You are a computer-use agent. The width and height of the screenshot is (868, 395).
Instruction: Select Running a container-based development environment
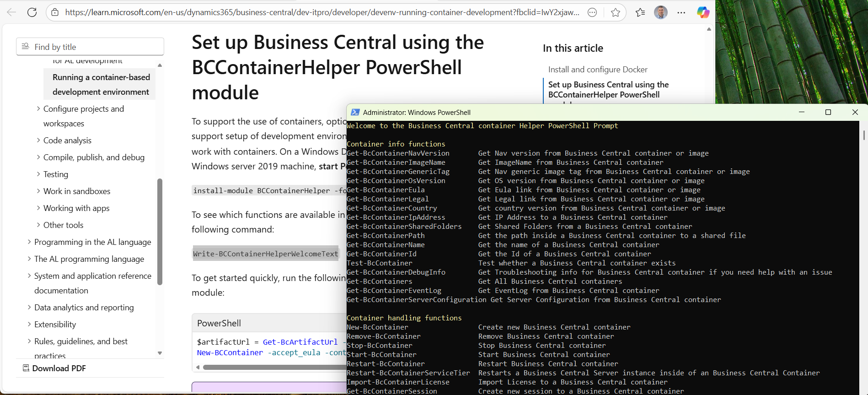[x=100, y=84]
